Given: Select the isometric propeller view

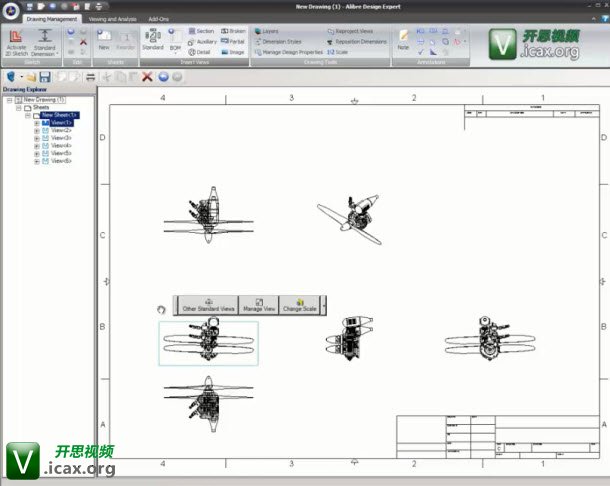Looking at the screenshot, I should click(x=349, y=219).
